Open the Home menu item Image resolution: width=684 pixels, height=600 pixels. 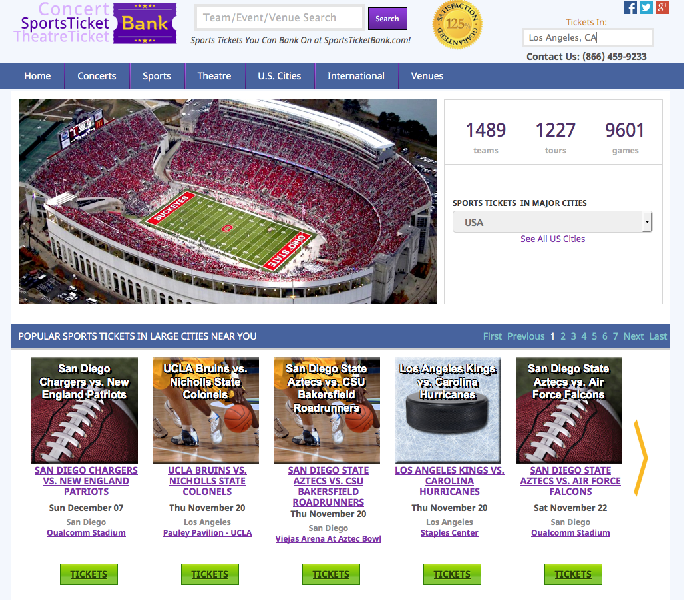tap(38, 76)
